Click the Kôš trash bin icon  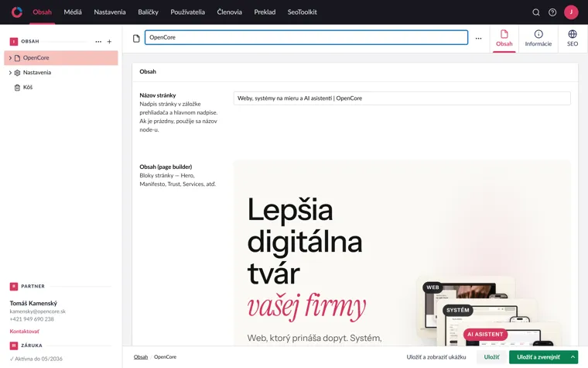tap(17, 88)
